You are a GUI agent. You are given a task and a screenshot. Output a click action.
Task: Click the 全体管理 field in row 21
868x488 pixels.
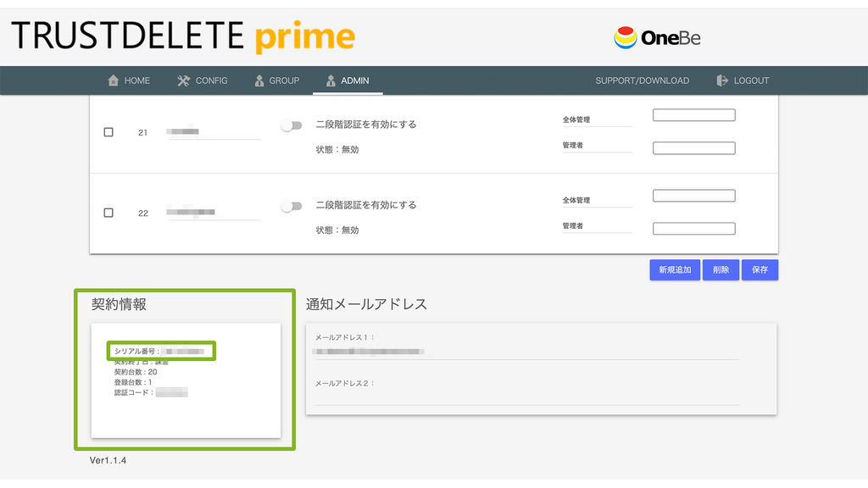click(x=693, y=115)
